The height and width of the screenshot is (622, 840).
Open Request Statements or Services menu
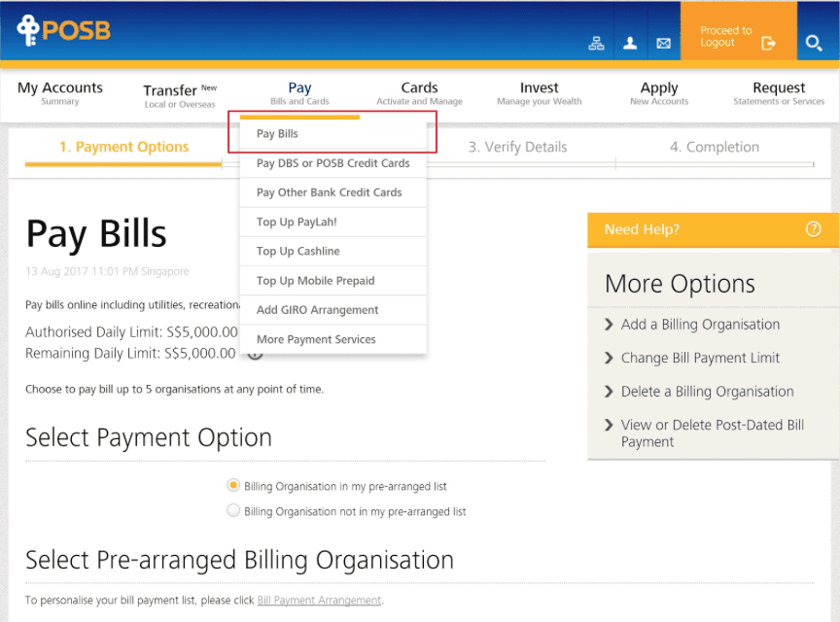779,93
